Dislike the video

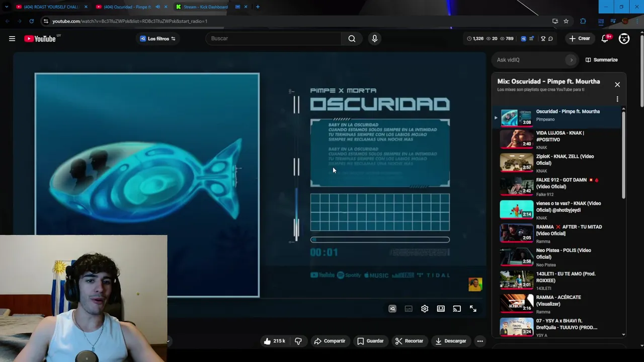pyautogui.click(x=298, y=341)
